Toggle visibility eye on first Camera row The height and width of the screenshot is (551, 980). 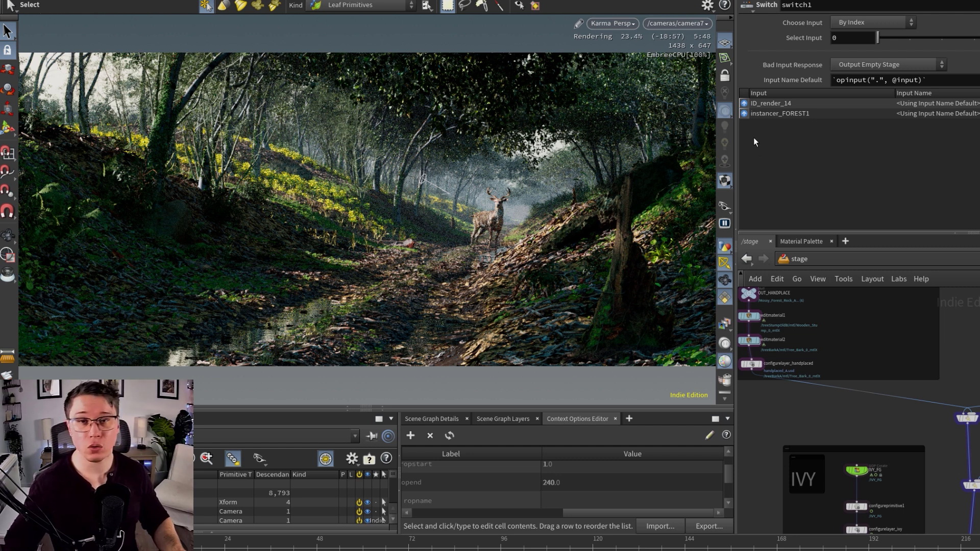tap(367, 511)
